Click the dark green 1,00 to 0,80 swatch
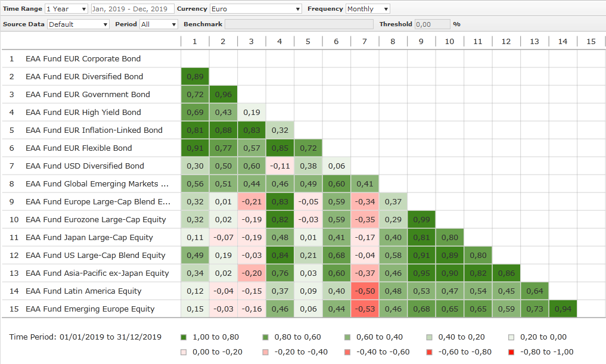 (x=184, y=337)
